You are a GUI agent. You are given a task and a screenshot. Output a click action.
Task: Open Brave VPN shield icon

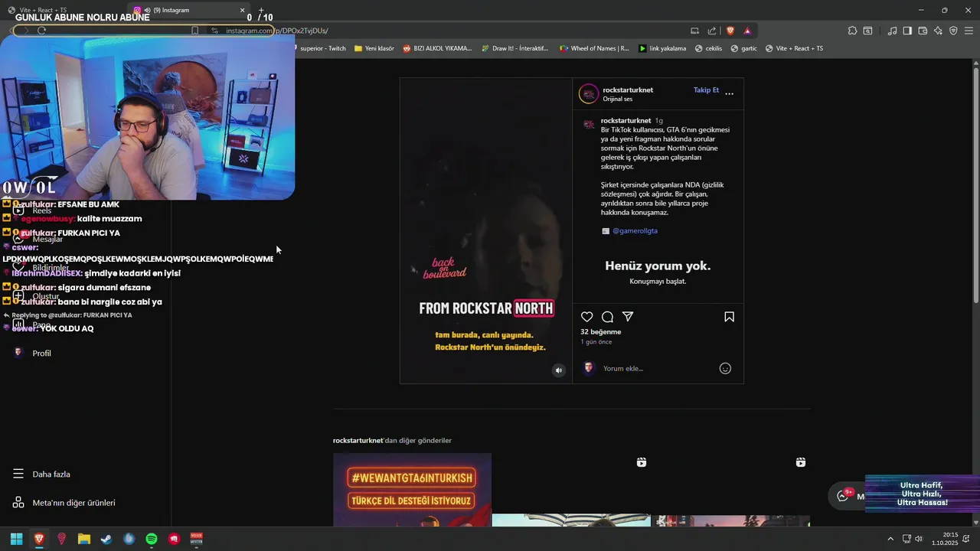coord(953,31)
